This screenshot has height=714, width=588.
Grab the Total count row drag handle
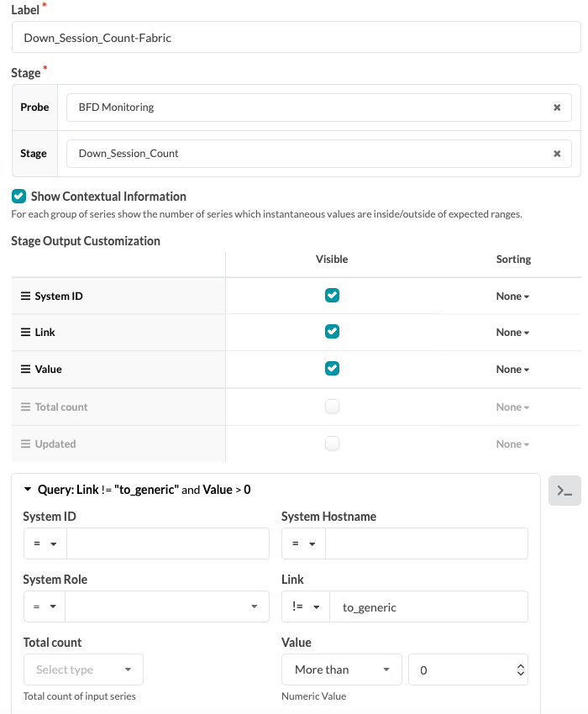click(25, 407)
